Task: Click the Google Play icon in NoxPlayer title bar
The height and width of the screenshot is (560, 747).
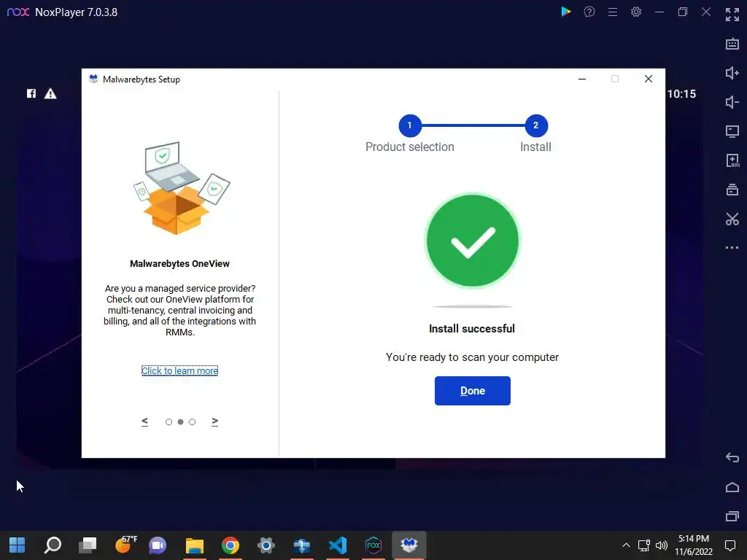Action: (565, 12)
